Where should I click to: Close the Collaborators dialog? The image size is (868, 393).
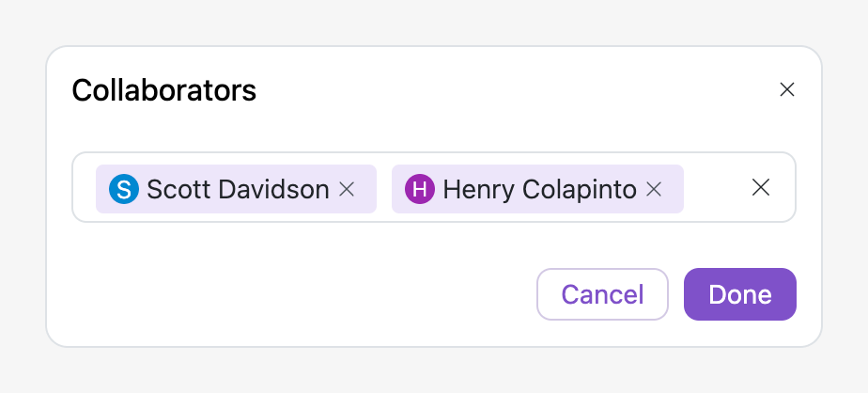pyautogui.click(x=787, y=90)
